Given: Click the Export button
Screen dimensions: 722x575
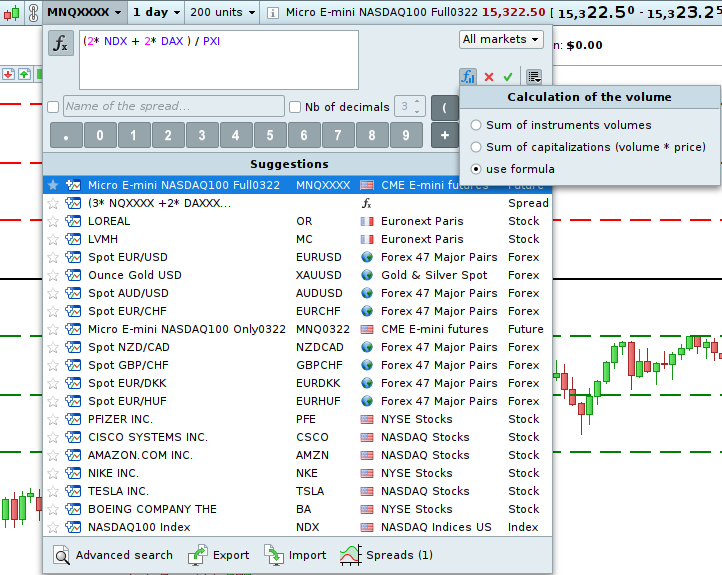Looking at the screenshot, I should pos(219,555).
